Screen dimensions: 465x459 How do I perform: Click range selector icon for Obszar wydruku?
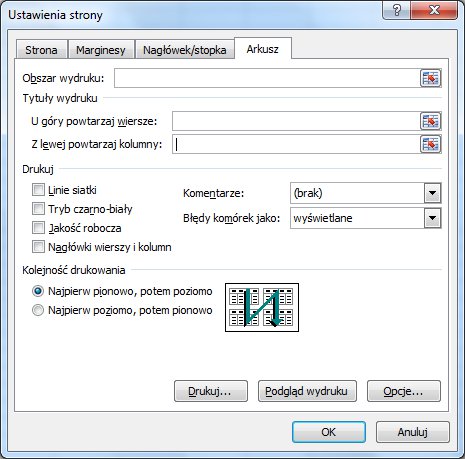(430, 78)
